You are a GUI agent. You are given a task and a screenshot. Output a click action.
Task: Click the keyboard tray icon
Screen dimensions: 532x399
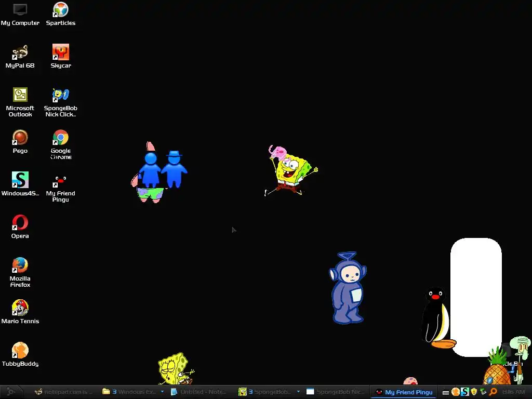click(x=446, y=392)
